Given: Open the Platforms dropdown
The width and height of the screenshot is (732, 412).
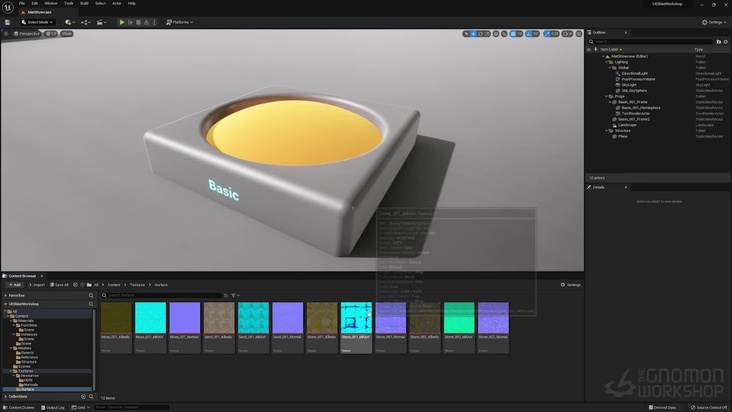Looking at the screenshot, I should [x=180, y=21].
